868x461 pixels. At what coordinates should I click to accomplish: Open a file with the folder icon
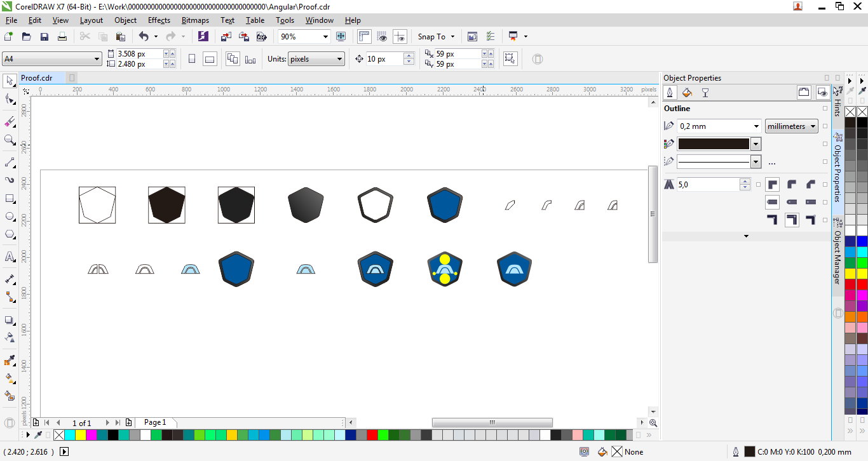coord(27,37)
